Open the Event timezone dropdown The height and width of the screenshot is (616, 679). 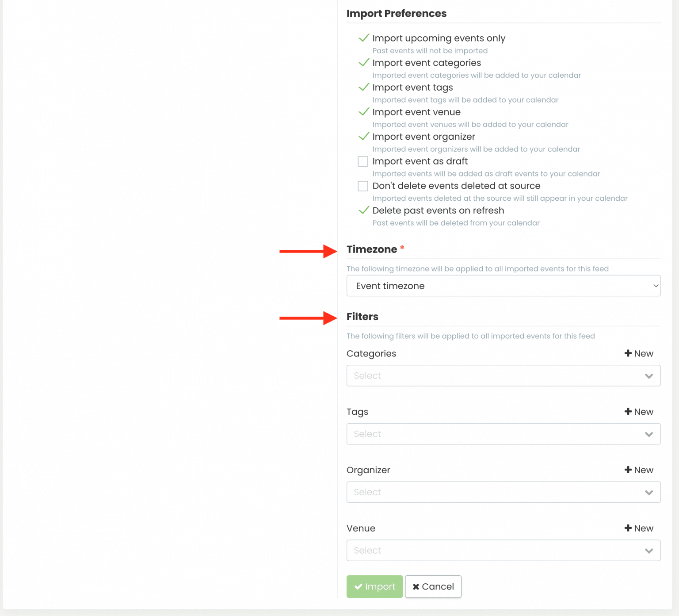504,286
